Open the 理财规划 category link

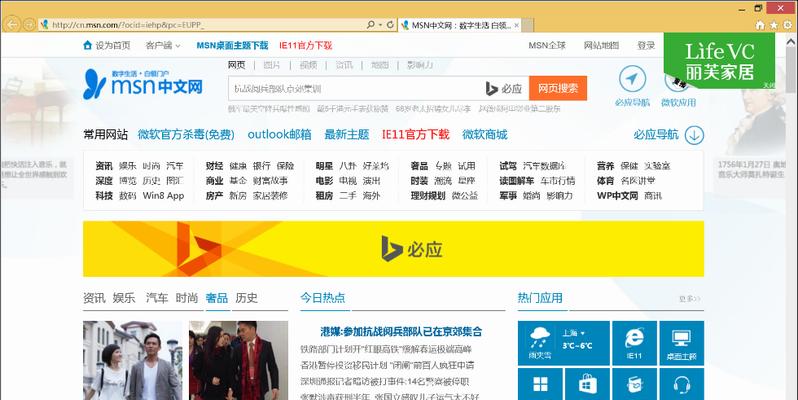coord(428,195)
